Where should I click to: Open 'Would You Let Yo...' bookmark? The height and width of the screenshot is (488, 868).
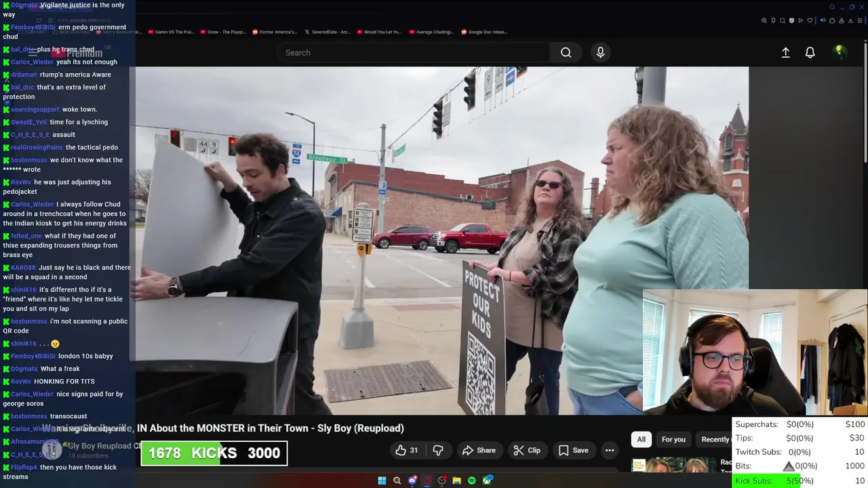(x=379, y=32)
